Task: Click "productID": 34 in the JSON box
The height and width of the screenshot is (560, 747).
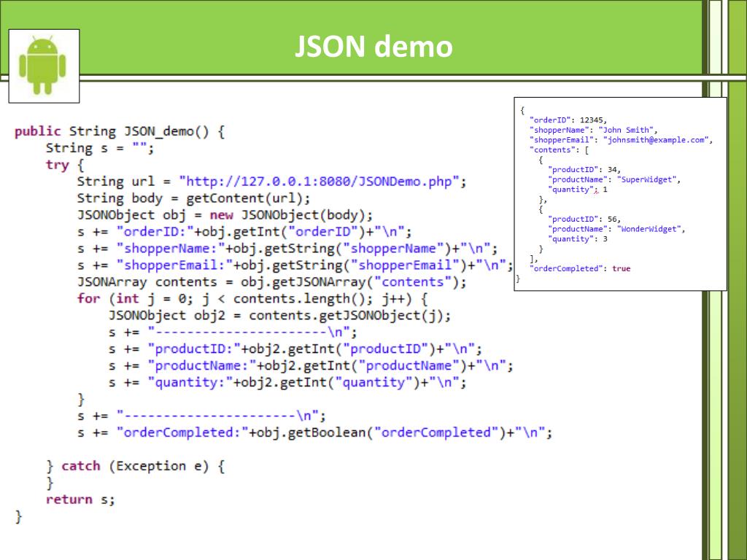Action: (584, 169)
